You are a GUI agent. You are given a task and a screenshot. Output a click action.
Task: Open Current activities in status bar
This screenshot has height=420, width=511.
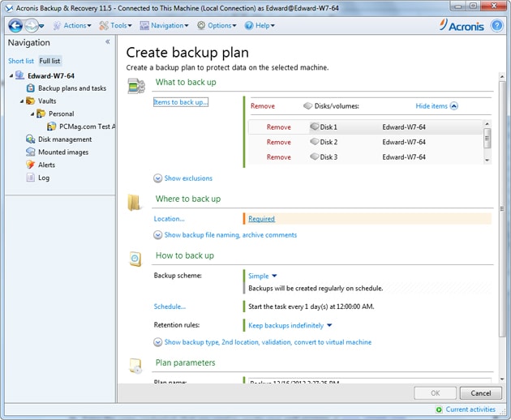pyautogui.click(x=470, y=409)
